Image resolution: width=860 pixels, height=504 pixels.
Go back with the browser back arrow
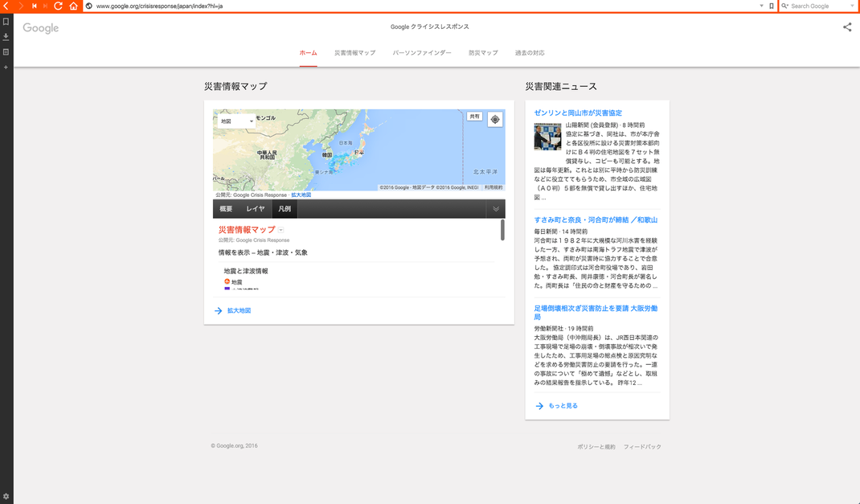tap(6, 6)
